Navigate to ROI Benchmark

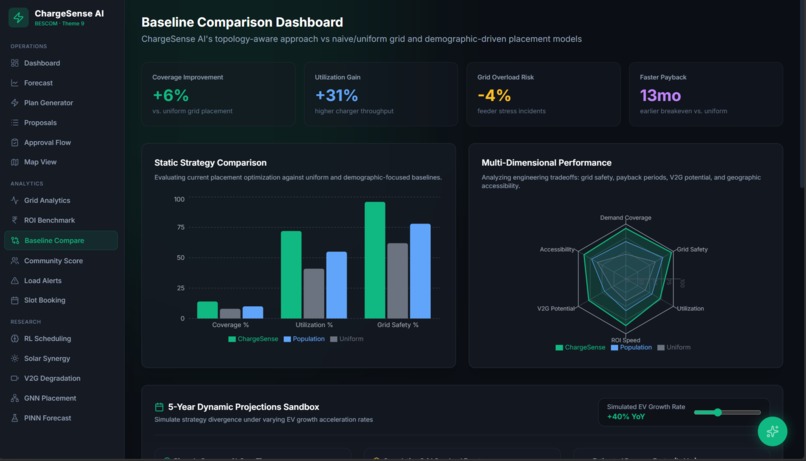coord(61,220)
